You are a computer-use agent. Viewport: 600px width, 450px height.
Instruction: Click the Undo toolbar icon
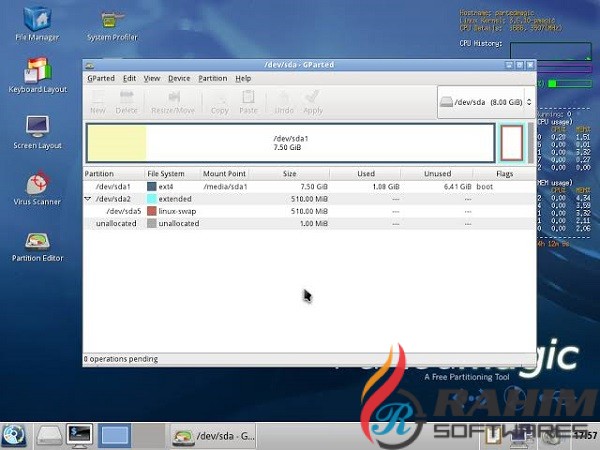click(x=284, y=102)
